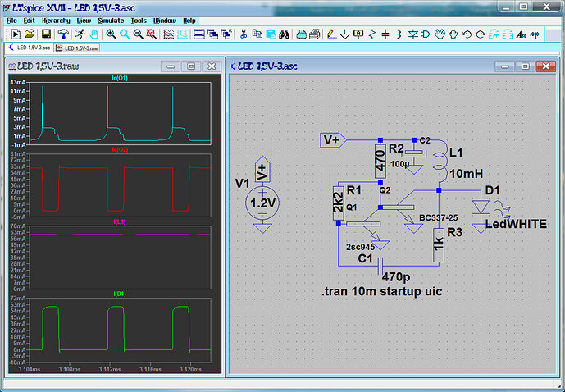Open the Tools menu
This screenshot has height=392, width=565.
click(x=139, y=21)
